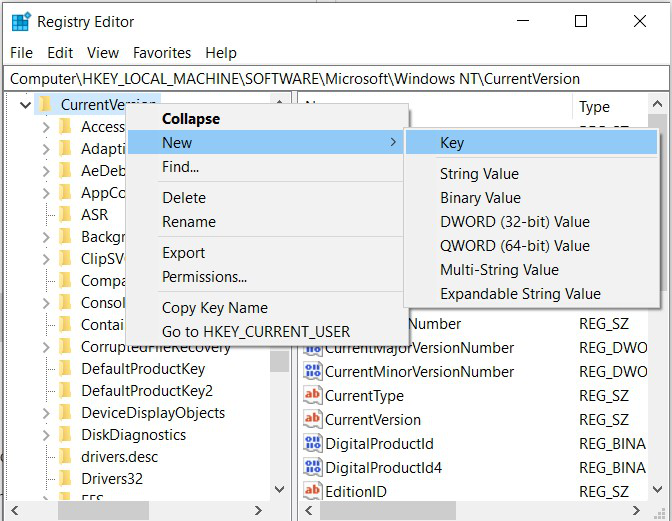This screenshot has height=521, width=672.
Task: Select DWORD (32-bit) Value option
Action: click(x=514, y=222)
